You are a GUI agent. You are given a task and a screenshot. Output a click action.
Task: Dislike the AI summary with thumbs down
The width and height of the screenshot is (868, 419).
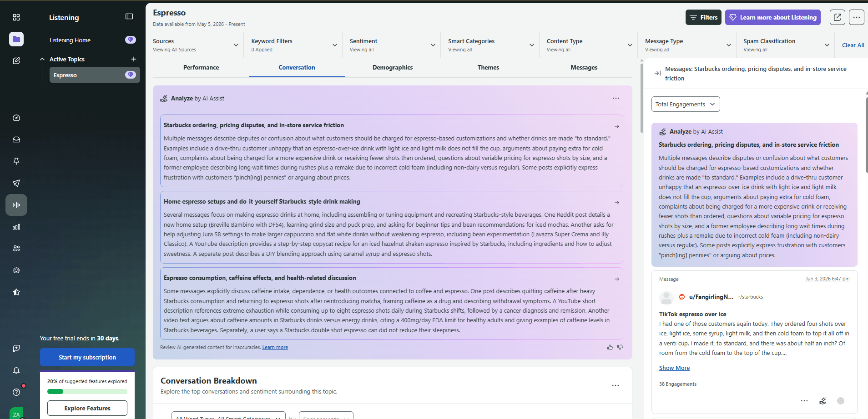pos(620,347)
